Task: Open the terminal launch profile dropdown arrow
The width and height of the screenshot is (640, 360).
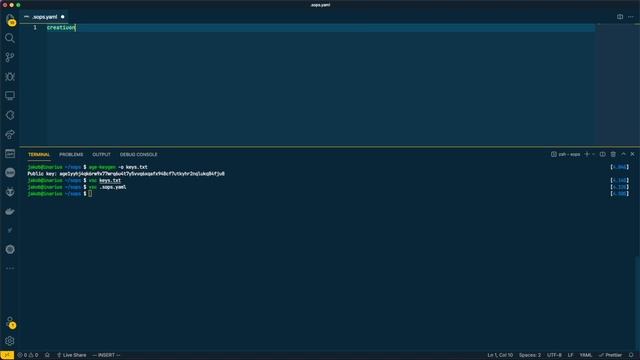Action: pos(593,154)
